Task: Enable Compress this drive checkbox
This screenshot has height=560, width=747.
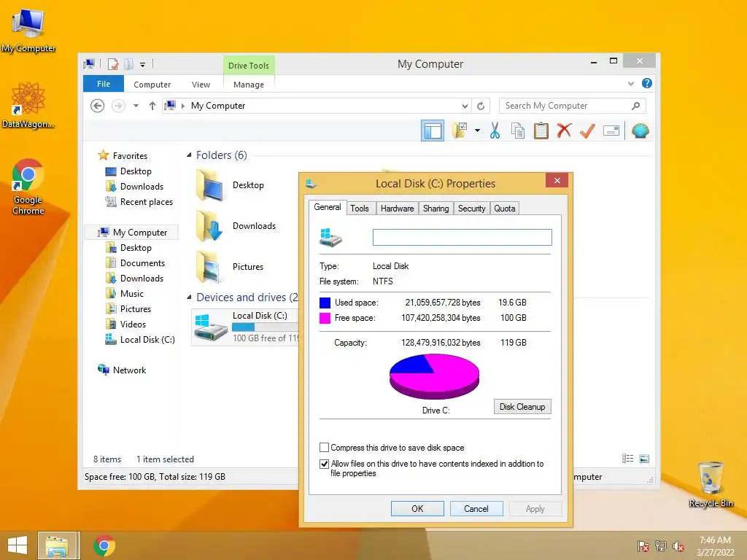Action: coord(324,448)
